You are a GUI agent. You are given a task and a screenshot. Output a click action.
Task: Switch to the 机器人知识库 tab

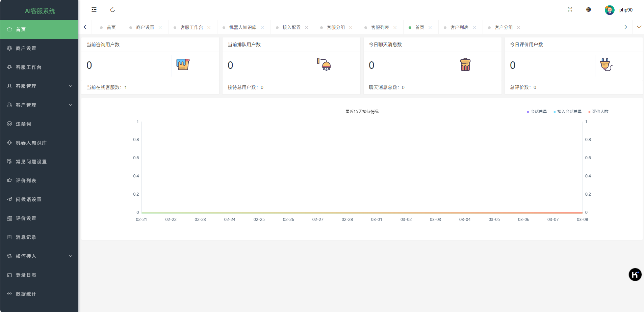pos(242,28)
